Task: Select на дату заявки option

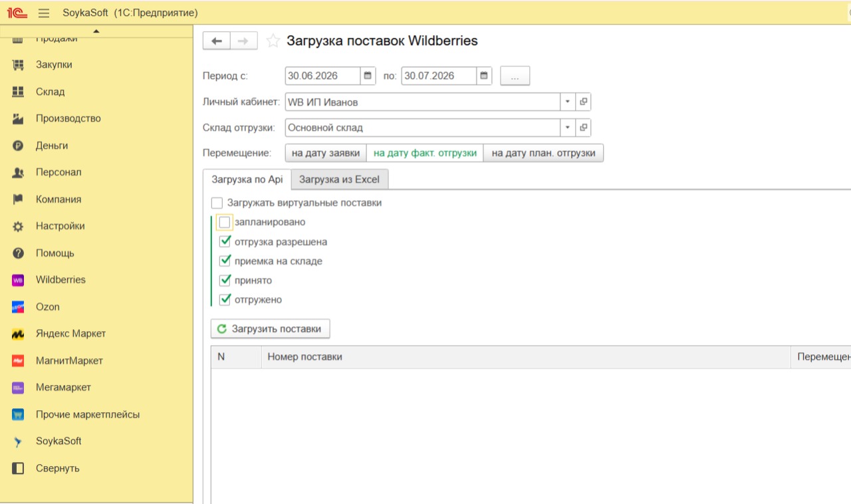Action: pos(326,153)
